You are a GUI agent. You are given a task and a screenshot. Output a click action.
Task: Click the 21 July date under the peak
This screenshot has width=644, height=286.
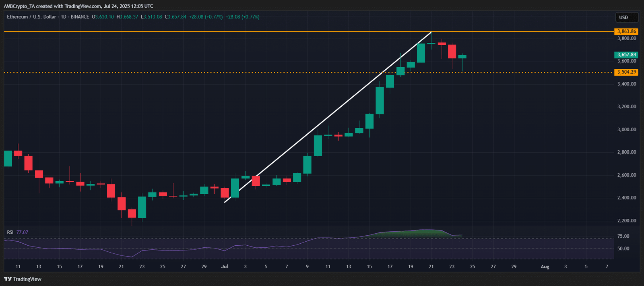coord(431,267)
